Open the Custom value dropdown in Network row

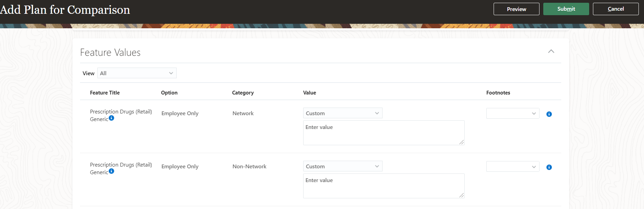click(x=342, y=113)
